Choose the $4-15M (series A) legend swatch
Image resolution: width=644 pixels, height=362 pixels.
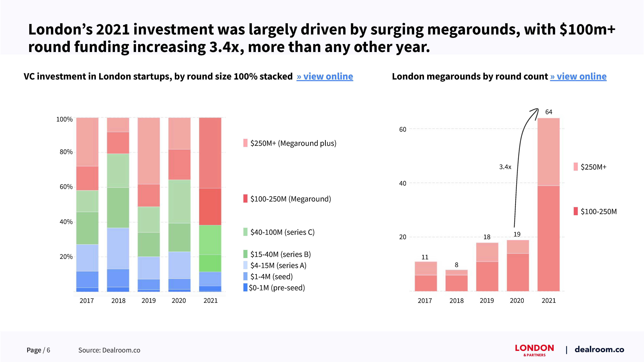click(x=245, y=265)
